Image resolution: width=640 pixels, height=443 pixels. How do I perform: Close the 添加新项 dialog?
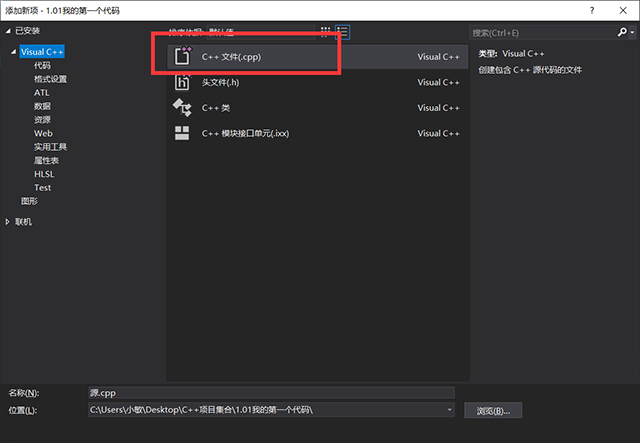click(623, 11)
